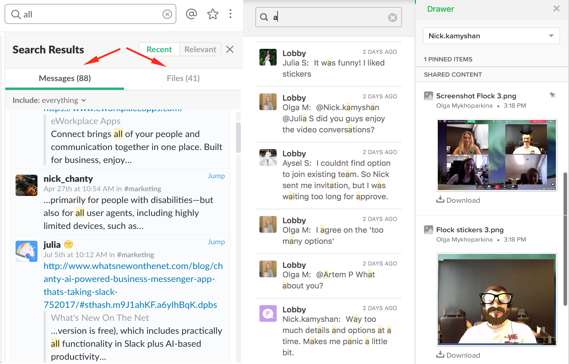Open the Flock stickers 3.png thumbnail
Screen dimensions: 569x364
(496, 299)
